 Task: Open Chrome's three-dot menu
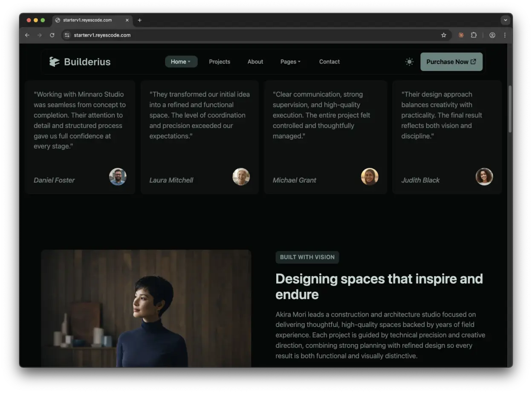(505, 35)
